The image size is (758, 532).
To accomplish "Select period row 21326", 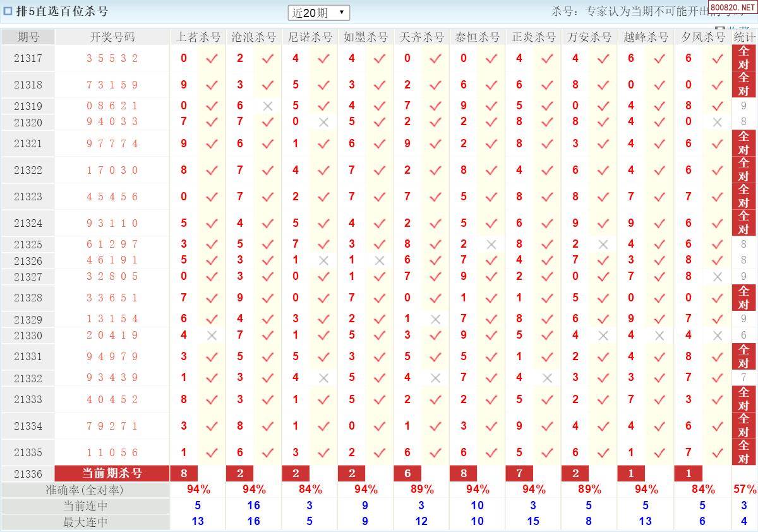I will pyautogui.click(x=379, y=260).
